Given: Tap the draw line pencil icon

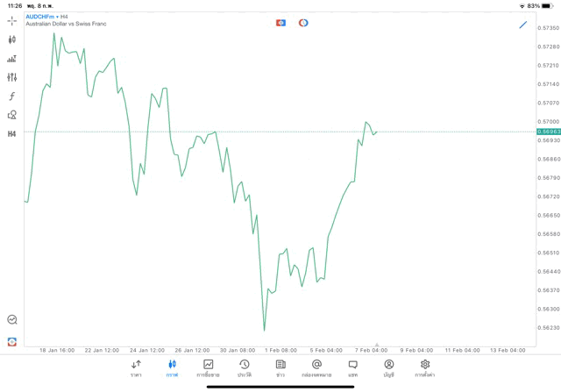Looking at the screenshot, I should [x=523, y=25].
